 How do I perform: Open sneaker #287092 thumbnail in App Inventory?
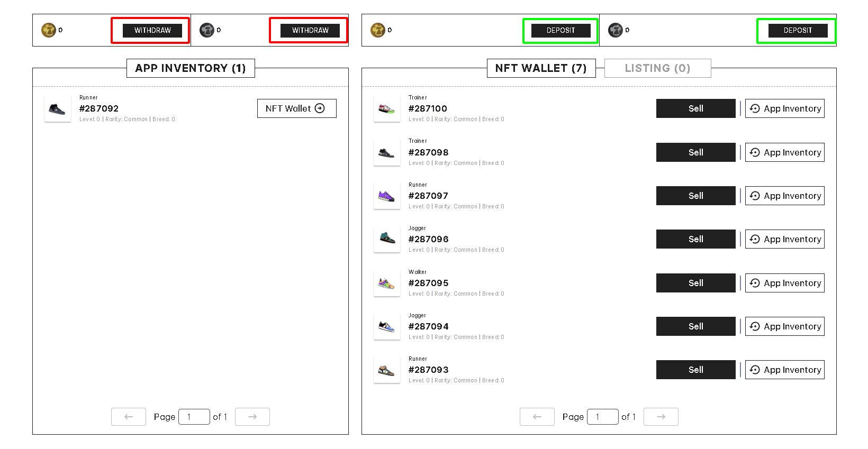click(57, 109)
